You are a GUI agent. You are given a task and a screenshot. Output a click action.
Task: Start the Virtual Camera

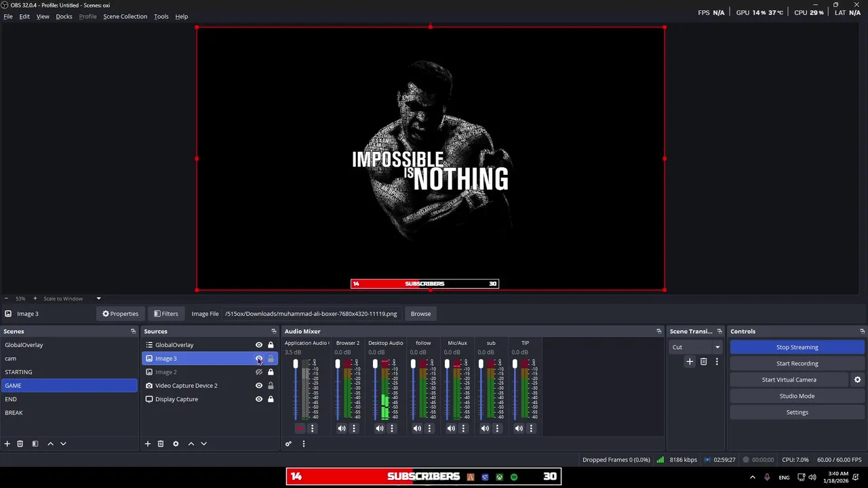[x=789, y=380]
